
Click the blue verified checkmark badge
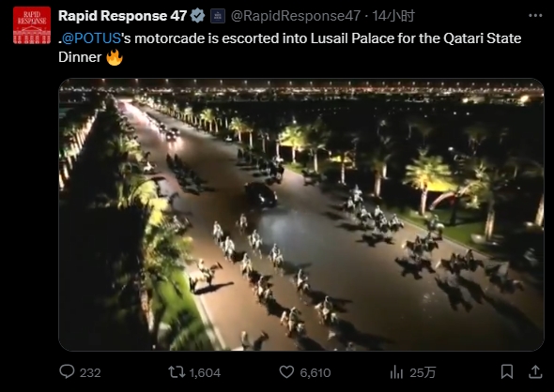197,16
